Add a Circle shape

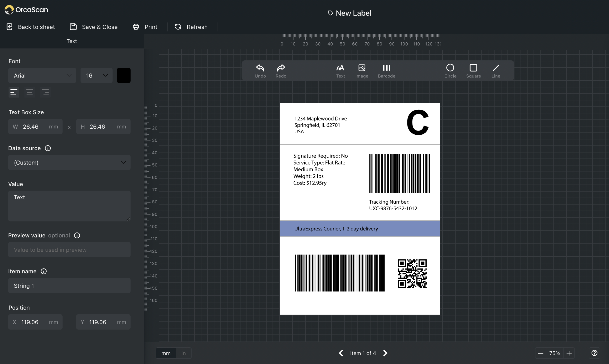[450, 71]
